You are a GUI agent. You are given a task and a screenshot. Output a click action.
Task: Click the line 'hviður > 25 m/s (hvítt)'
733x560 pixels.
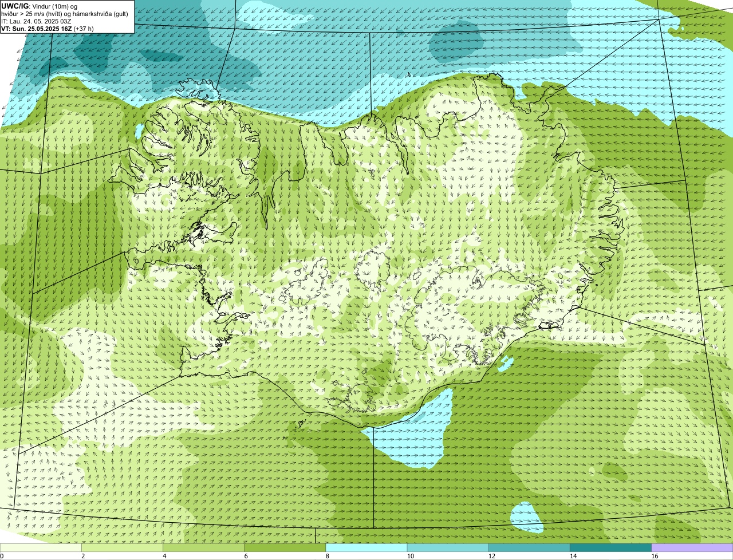tap(34, 14)
